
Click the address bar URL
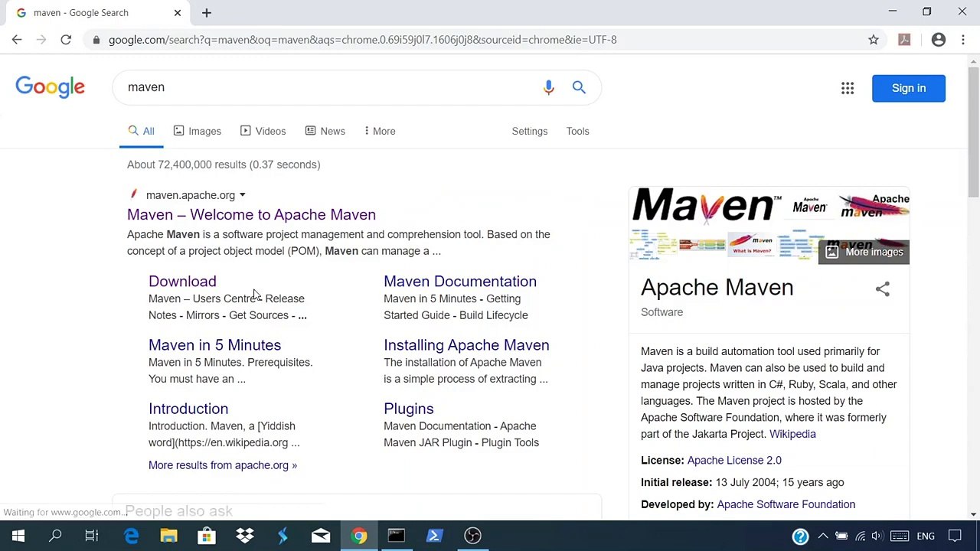tap(362, 40)
